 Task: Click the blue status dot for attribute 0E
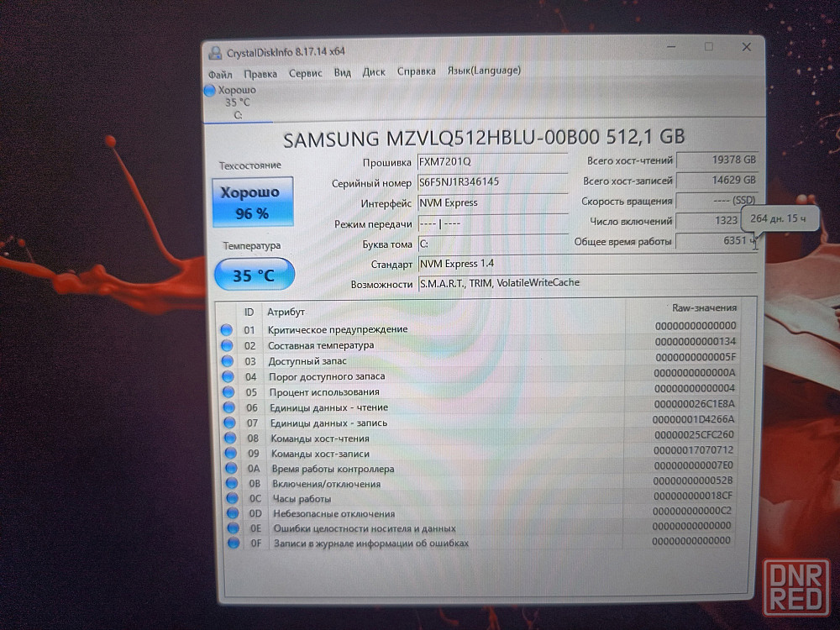coord(234,528)
